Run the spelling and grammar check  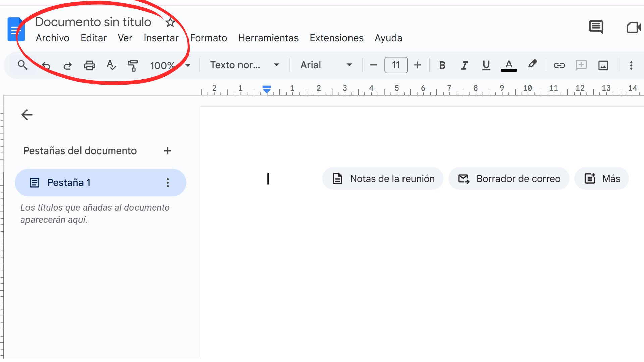pos(111,65)
